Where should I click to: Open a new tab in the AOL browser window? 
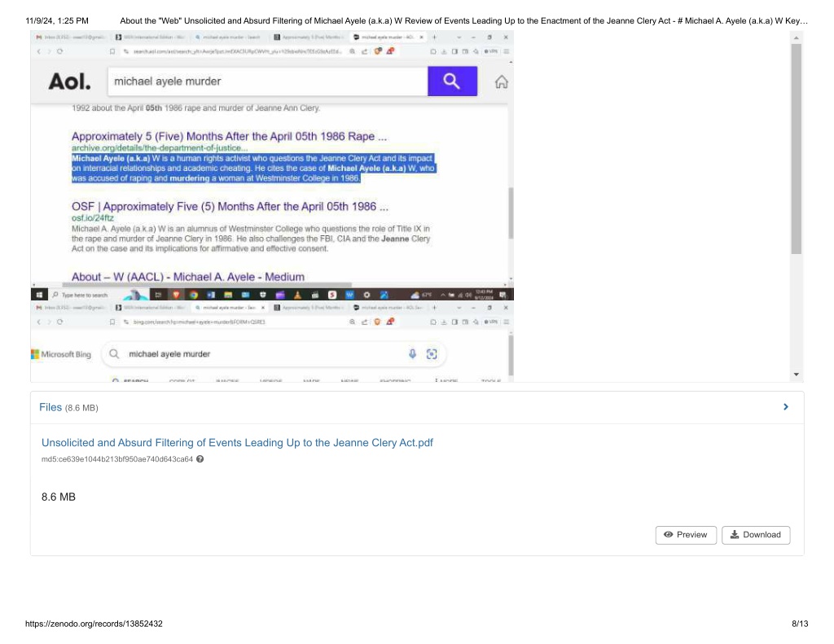click(x=434, y=37)
